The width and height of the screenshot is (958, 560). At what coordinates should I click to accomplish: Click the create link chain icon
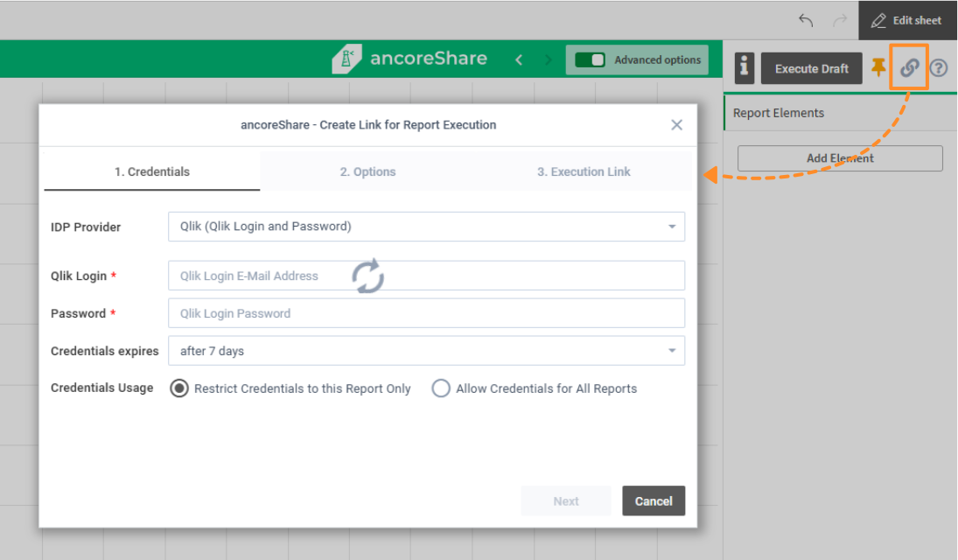pos(909,67)
